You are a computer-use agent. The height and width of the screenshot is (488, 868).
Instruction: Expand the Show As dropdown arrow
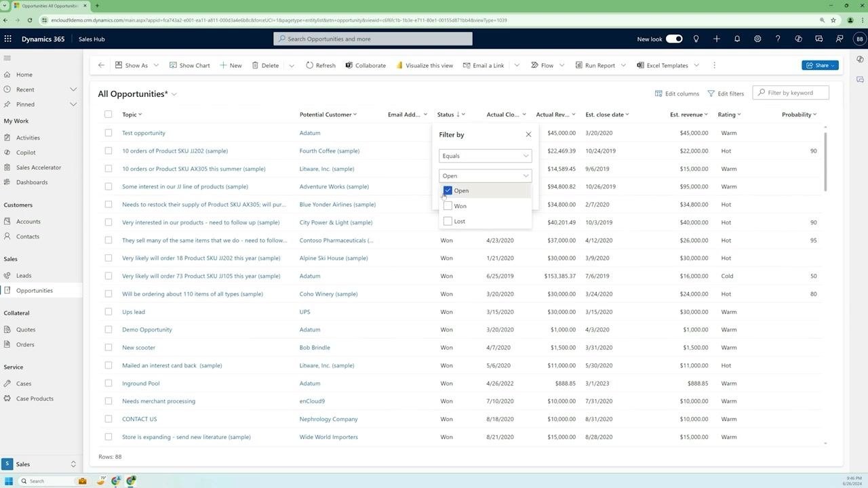coord(156,65)
